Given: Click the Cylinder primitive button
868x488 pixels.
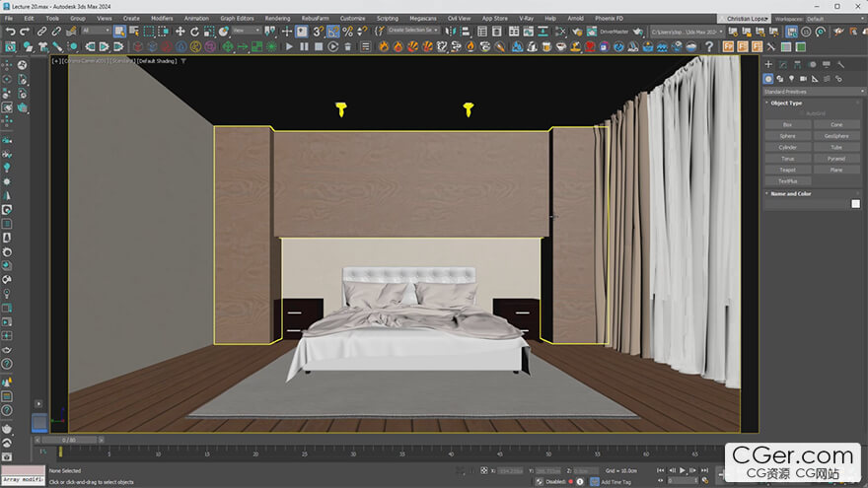Looking at the screenshot, I should pos(787,148).
